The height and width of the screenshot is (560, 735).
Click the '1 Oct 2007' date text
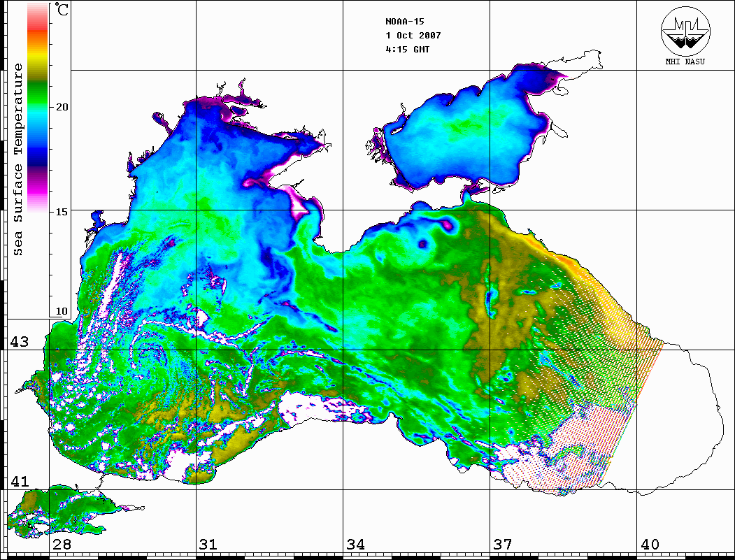point(413,35)
